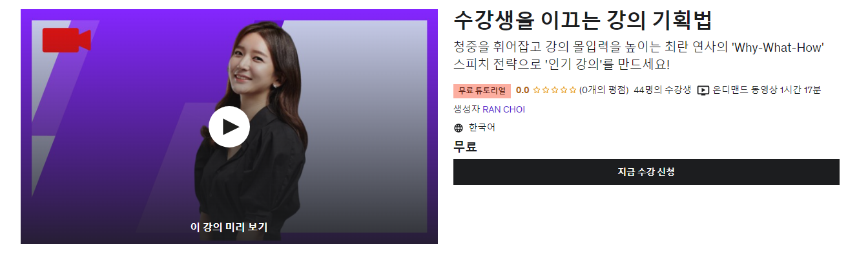Play the course preview video
Image resolution: width=868 pixels, height=262 pixels.
point(229,127)
